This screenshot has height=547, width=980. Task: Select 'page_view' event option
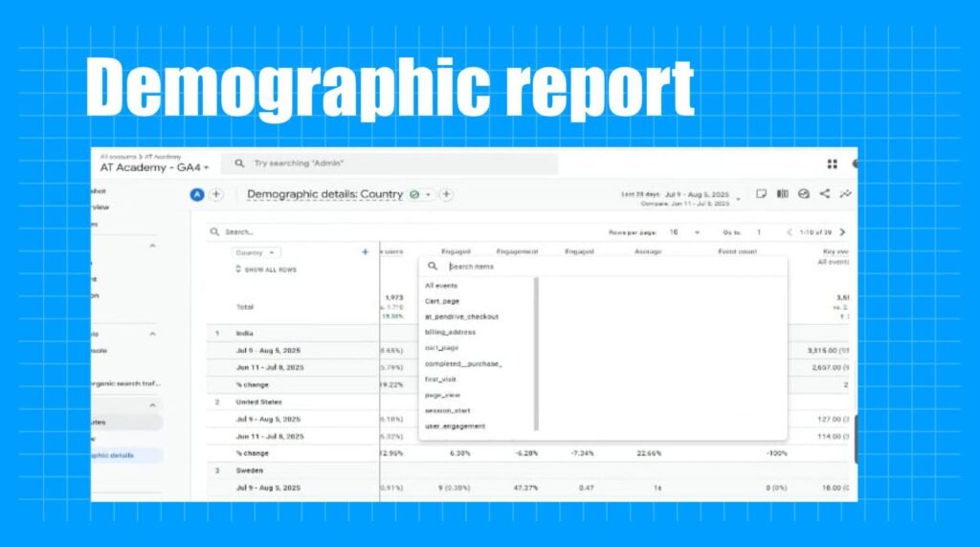(443, 395)
